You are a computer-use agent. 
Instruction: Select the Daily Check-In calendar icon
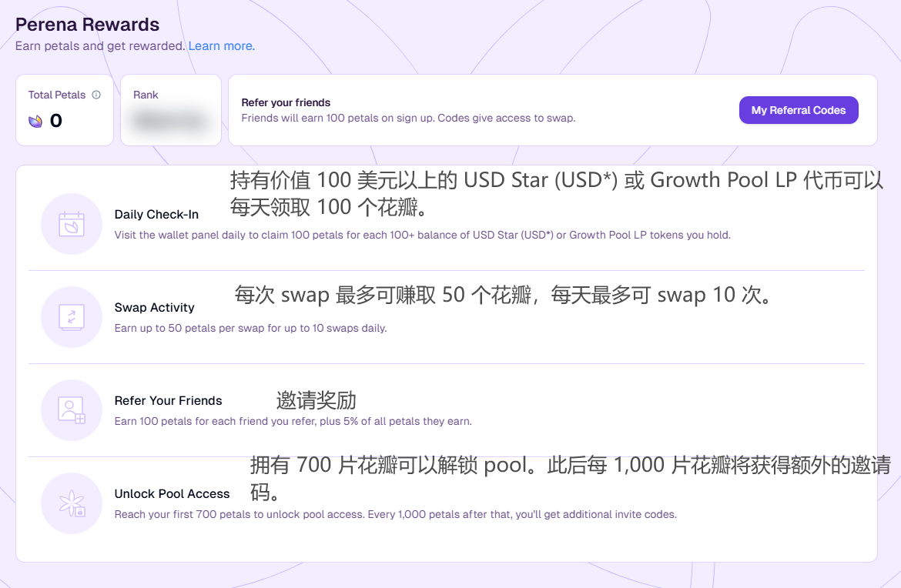tap(72, 224)
